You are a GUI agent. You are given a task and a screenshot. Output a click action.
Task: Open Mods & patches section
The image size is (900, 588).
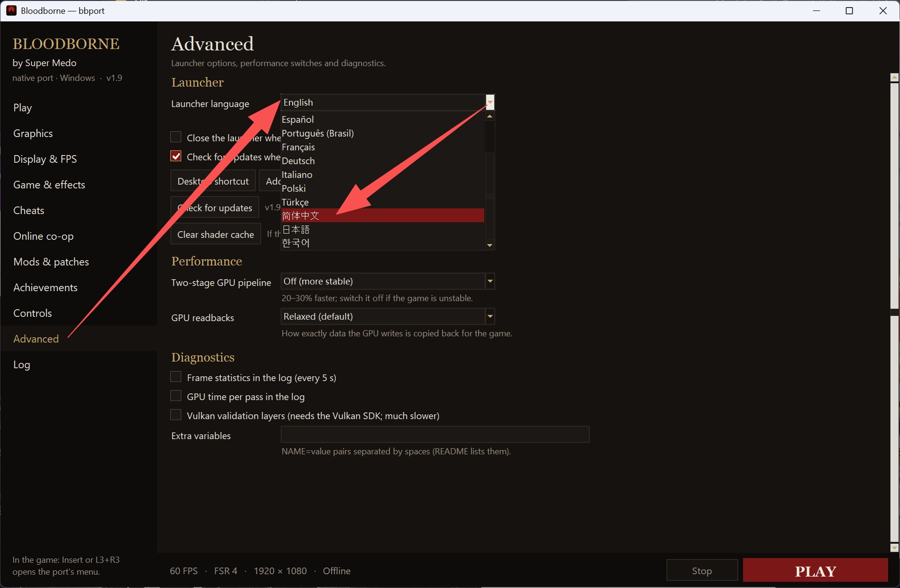click(x=78, y=262)
